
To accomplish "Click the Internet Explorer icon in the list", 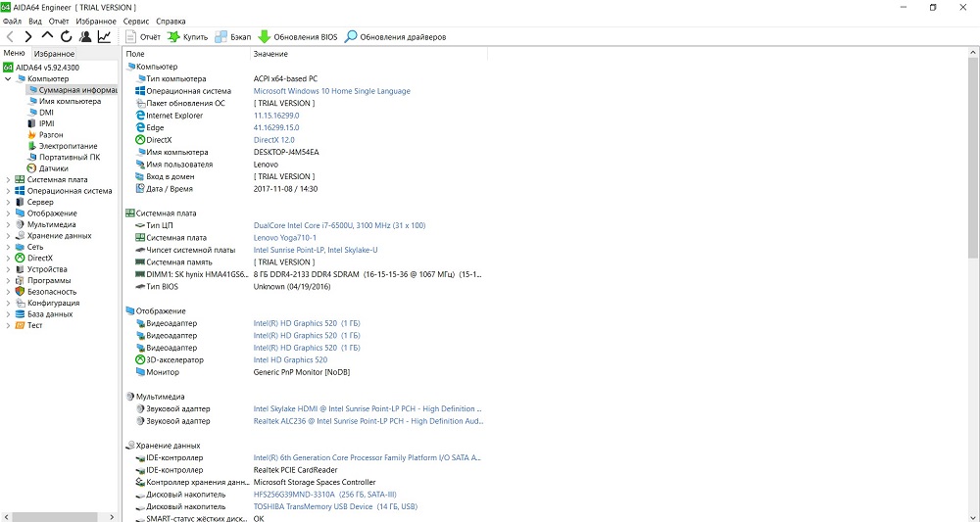I will pyautogui.click(x=140, y=116).
